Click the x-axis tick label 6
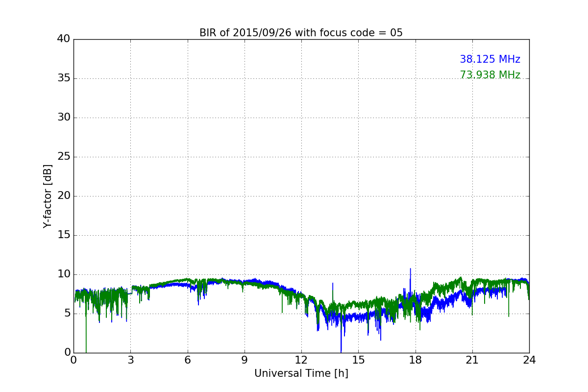Screen dimensions: 588x392 [x=187, y=360]
